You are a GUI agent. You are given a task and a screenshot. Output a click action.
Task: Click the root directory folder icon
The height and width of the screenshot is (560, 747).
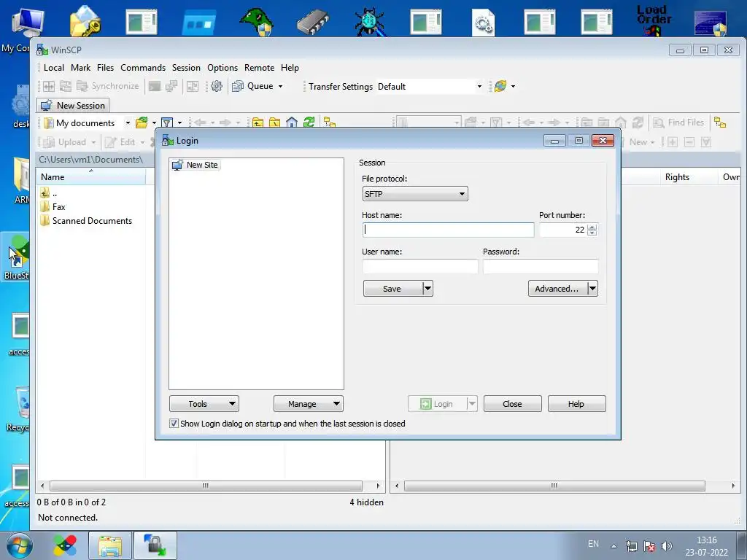(275, 122)
